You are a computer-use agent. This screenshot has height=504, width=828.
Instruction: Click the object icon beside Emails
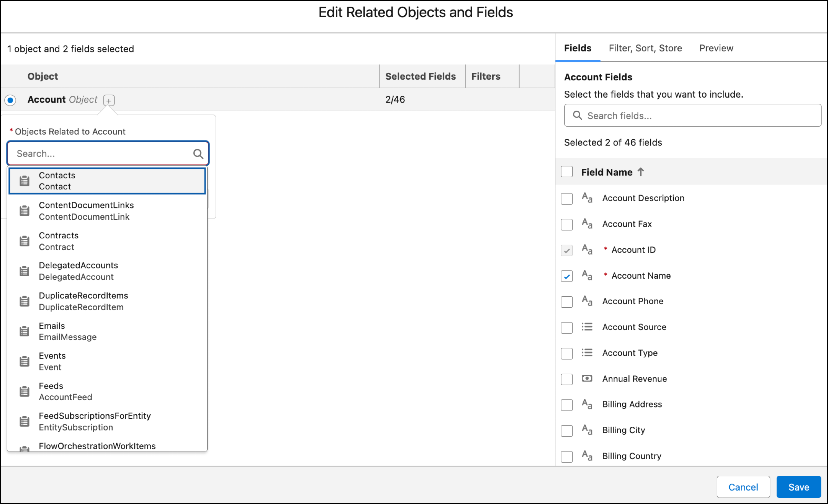click(24, 331)
